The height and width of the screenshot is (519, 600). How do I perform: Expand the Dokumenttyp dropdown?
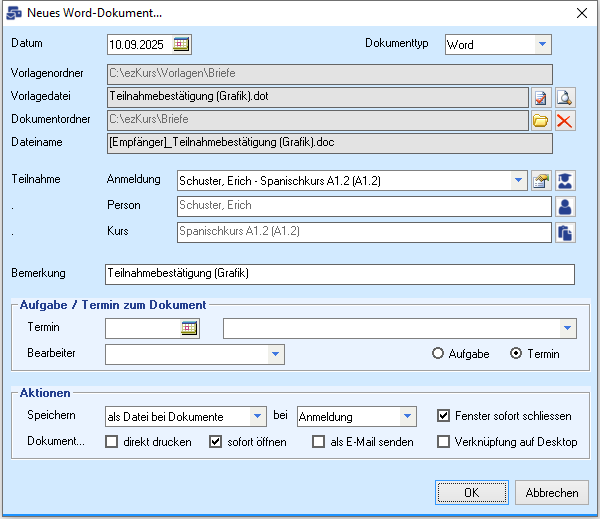tap(541, 44)
